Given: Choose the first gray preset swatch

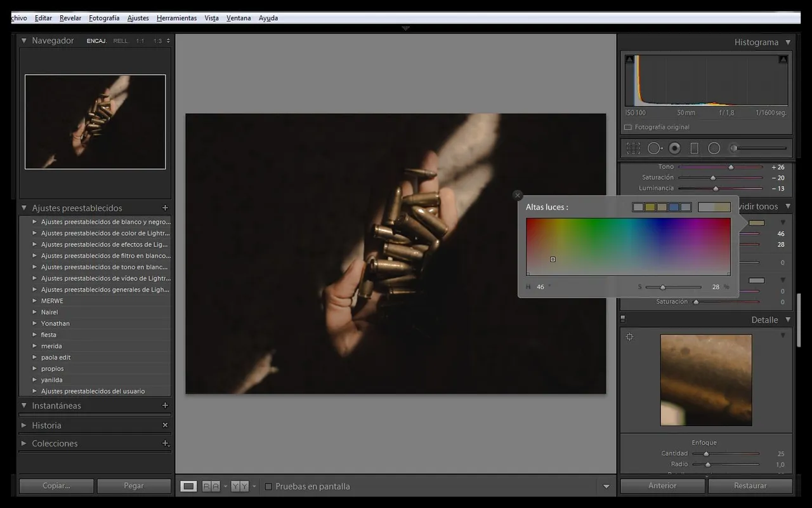Looking at the screenshot, I should 638,207.
